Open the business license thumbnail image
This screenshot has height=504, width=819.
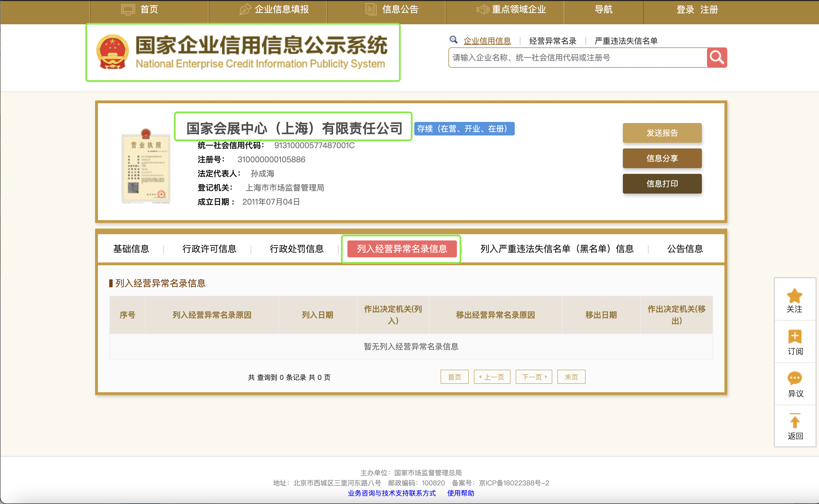coord(146,166)
